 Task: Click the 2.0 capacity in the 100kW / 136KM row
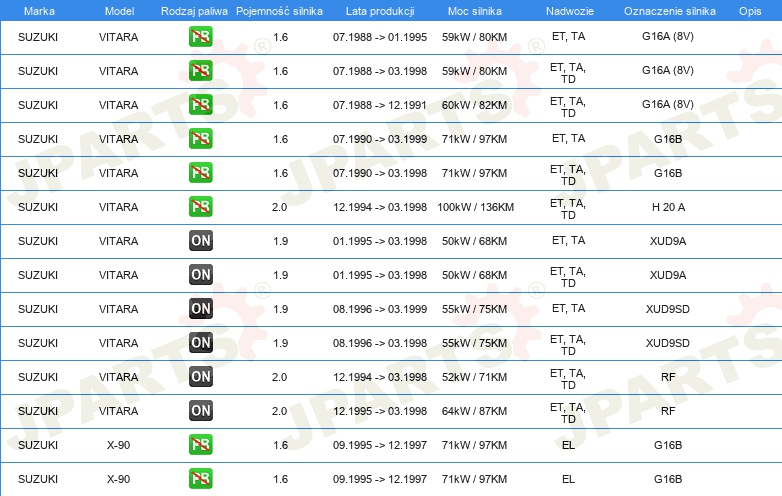click(x=279, y=207)
